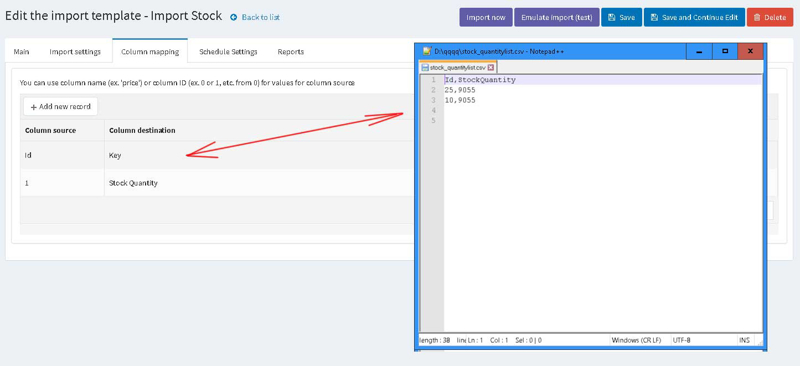Select source cell with value 1
Viewport: 800px width, 366px height.
[x=62, y=183]
